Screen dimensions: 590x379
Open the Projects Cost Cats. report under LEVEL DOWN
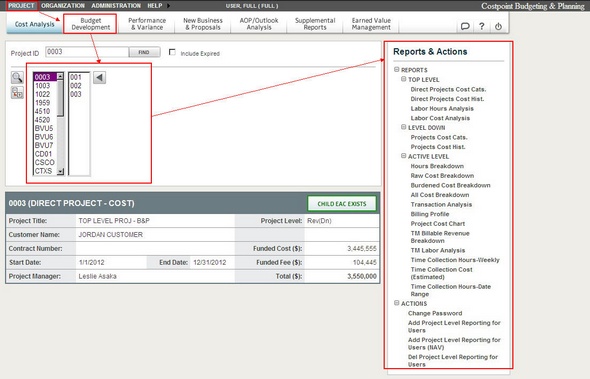point(439,137)
